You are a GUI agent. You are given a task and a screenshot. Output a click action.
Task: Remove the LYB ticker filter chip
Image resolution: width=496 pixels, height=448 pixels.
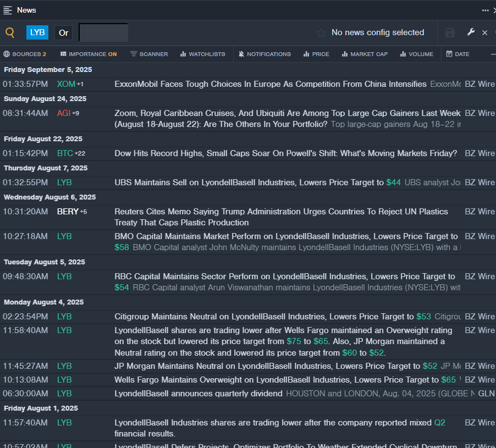click(x=37, y=32)
